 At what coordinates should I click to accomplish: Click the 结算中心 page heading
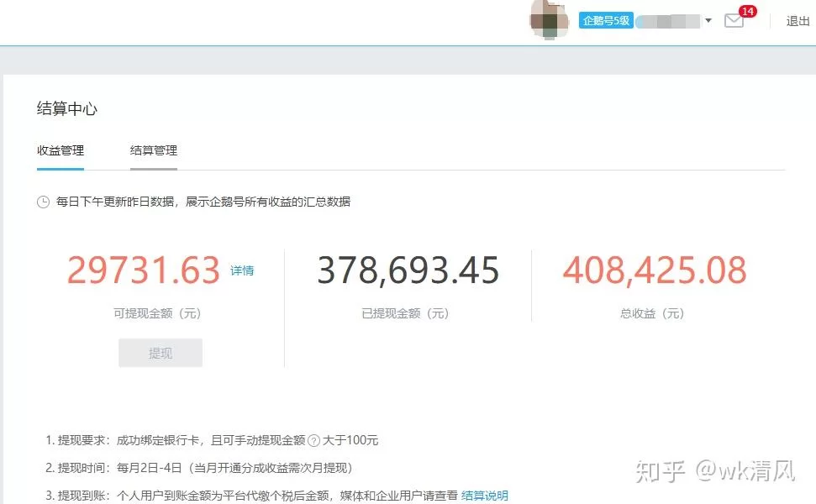(67, 109)
